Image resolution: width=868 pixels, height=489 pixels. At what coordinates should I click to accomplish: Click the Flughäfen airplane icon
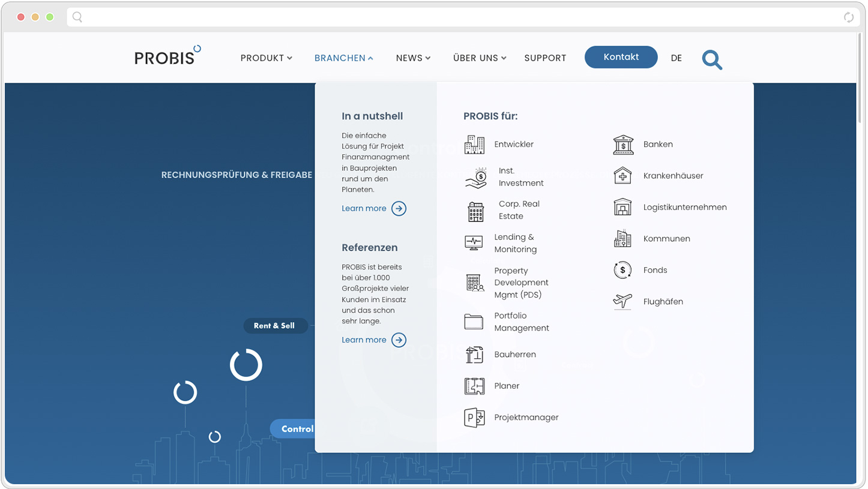click(623, 301)
